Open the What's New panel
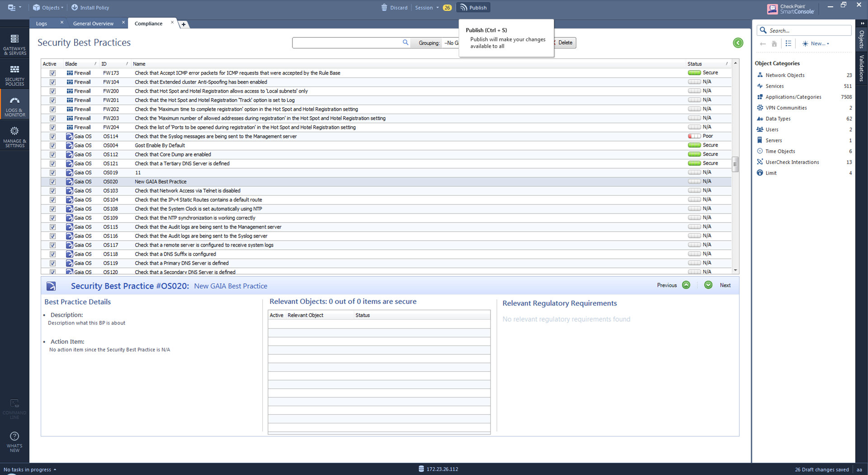 (x=14, y=441)
